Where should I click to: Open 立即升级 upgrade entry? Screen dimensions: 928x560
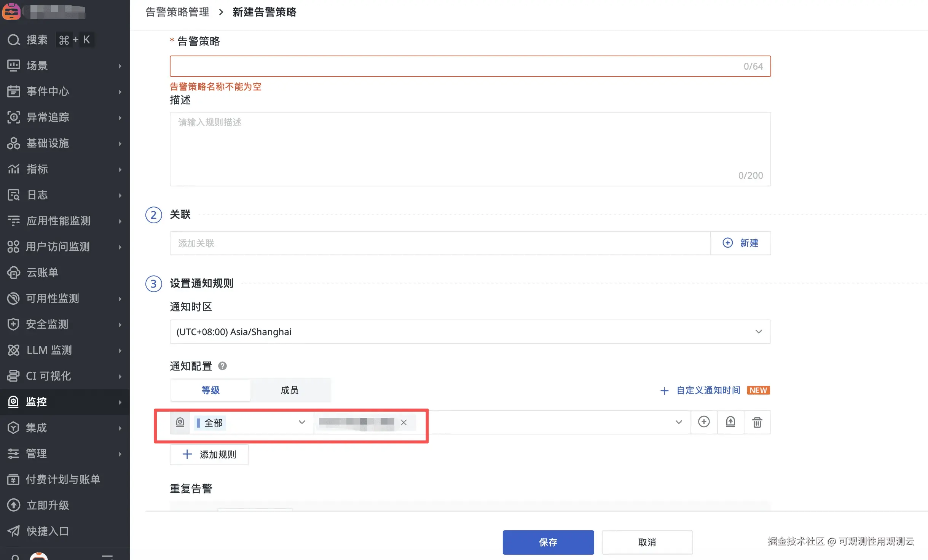point(48,505)
